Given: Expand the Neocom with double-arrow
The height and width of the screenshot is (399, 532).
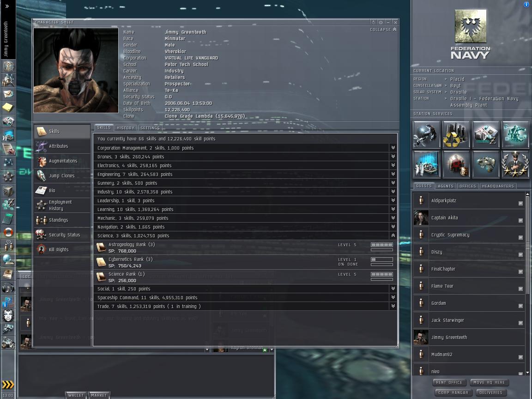Looking at the screenshot, I should click(7, 6).
